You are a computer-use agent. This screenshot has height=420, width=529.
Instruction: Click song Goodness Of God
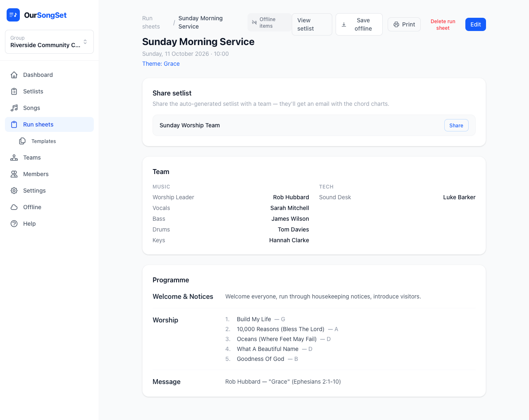(260, 359)
